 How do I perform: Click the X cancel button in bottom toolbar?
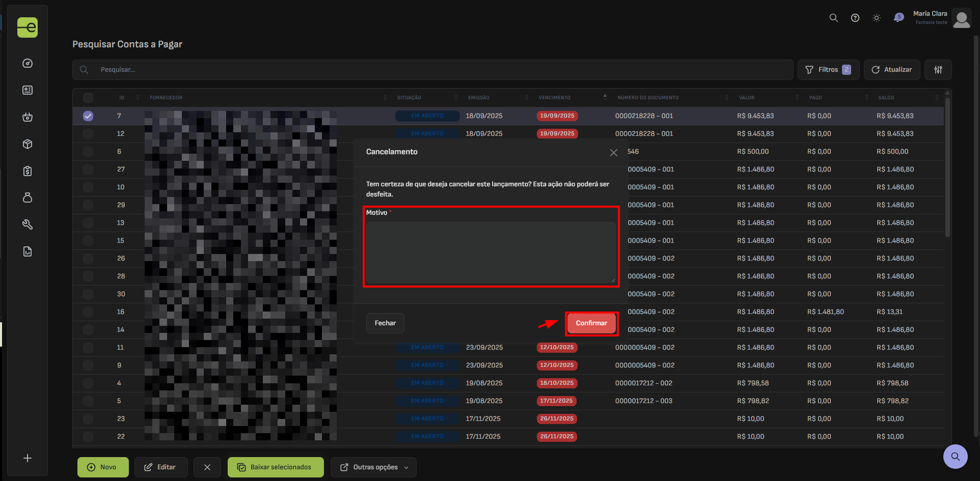click(x=207, y=467)
